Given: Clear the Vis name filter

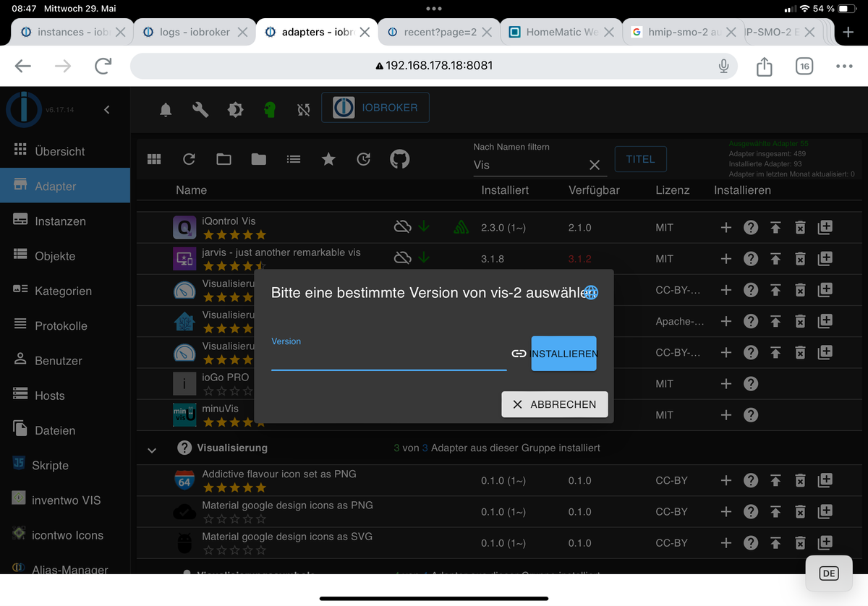Looking at the screenshot, I should pyautogui.click(x=595, y=166).
